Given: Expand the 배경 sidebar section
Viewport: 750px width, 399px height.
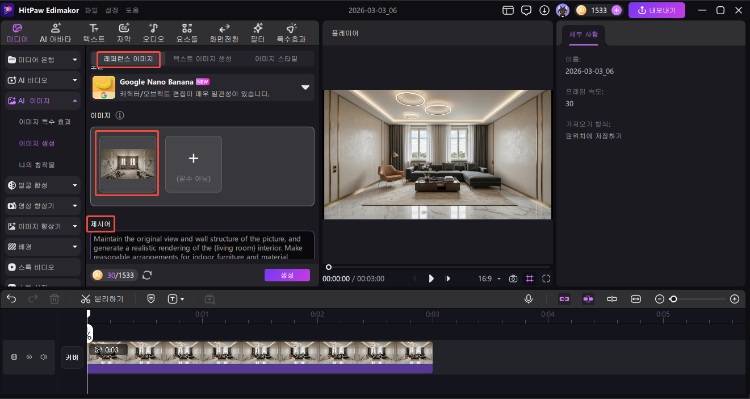Looking at the screenshot, I should (43, 247).
